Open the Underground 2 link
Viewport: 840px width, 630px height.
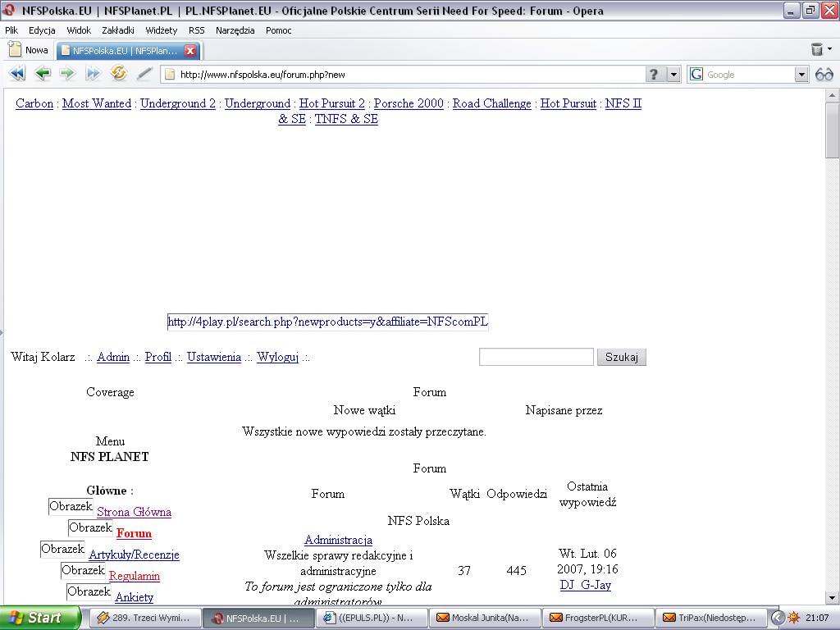[178, 103]
